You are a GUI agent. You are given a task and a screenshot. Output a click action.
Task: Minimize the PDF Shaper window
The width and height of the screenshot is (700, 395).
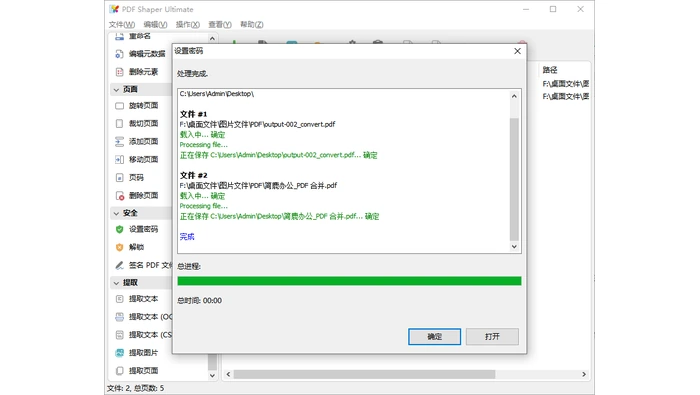coord(526,9)
